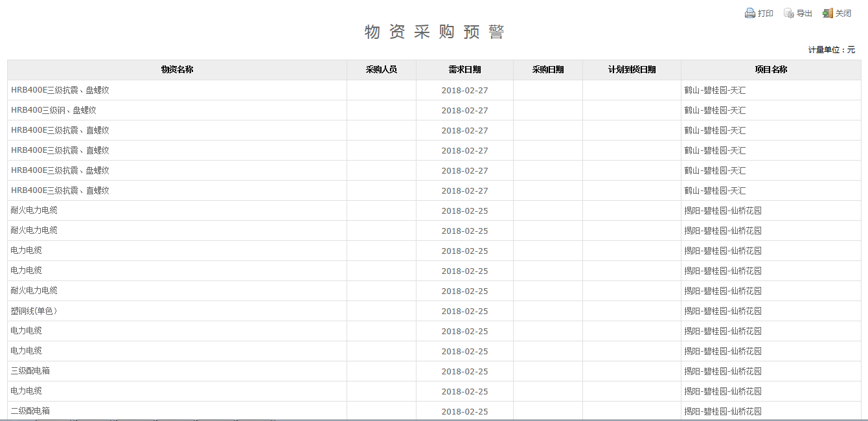Click the project name in the HRB400三级钢 row
This screenshot has width=868, height=421.
point(715,110)
